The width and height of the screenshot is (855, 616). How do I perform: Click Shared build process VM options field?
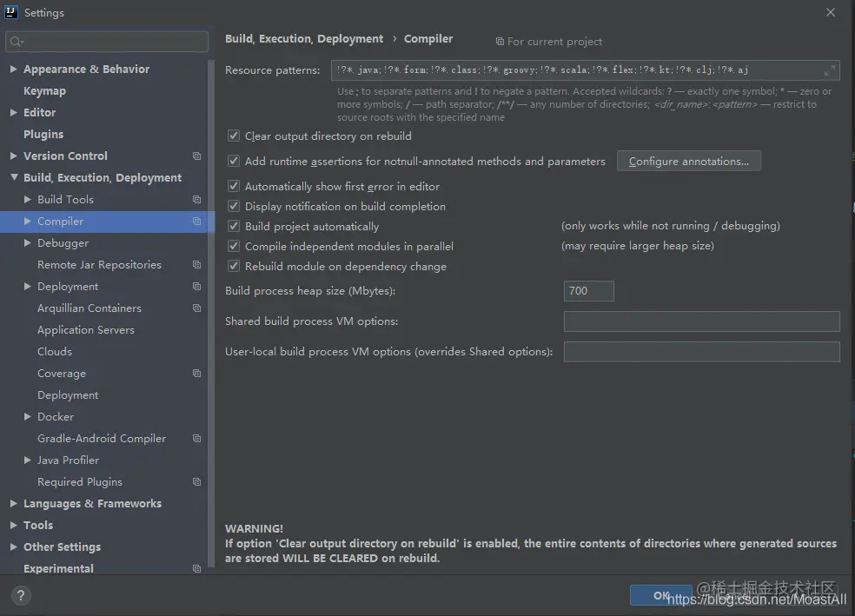click(702, 321)
